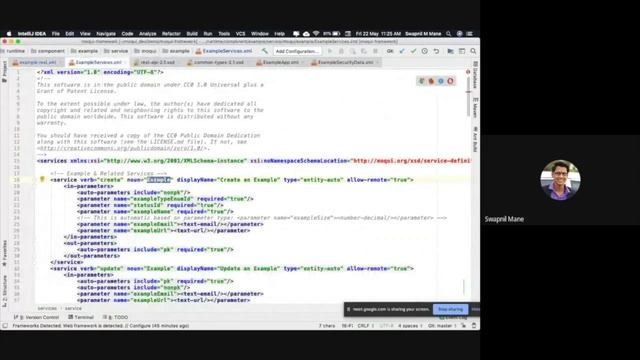Click the caret position indicator in status bar

click(x=347, y=326)
